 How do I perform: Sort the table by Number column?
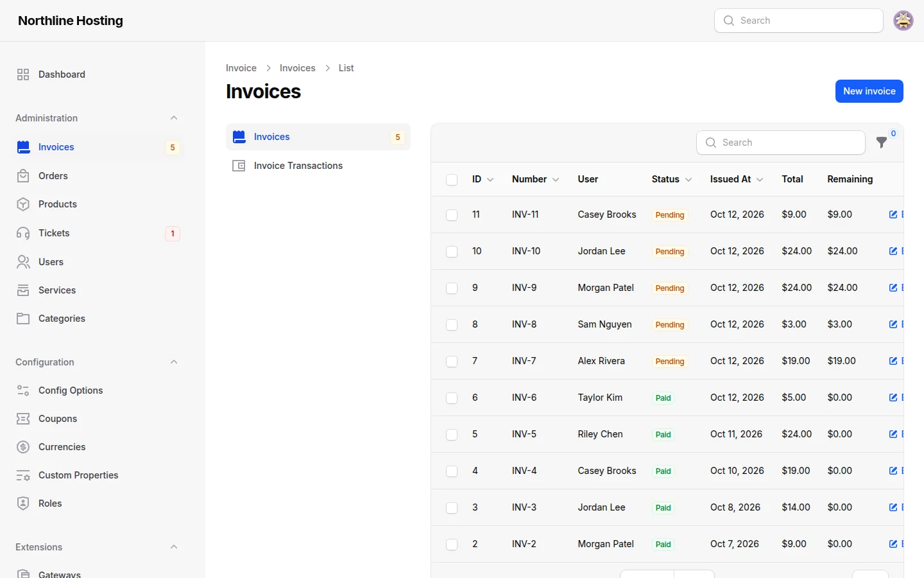pyautogui.click(x=536, y=179)
